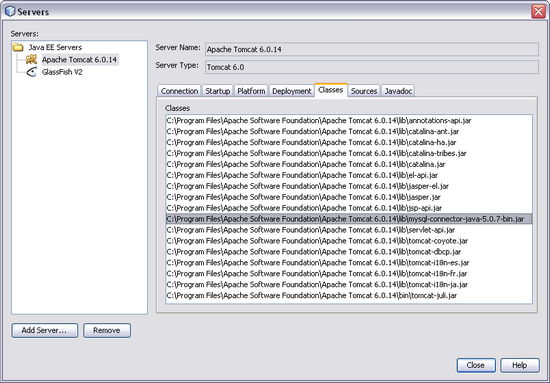
Task: Click the Servers dialog cube icon
Action: click(x=10, y=11)
